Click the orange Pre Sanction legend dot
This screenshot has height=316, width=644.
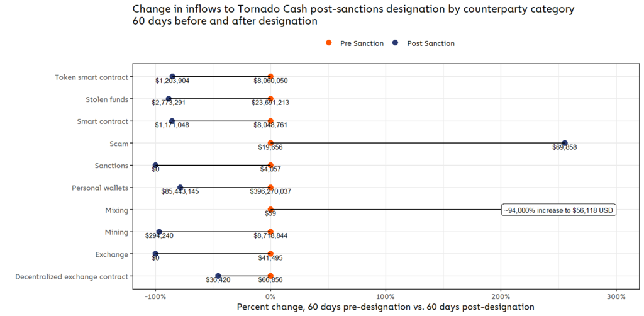(328, 43)
